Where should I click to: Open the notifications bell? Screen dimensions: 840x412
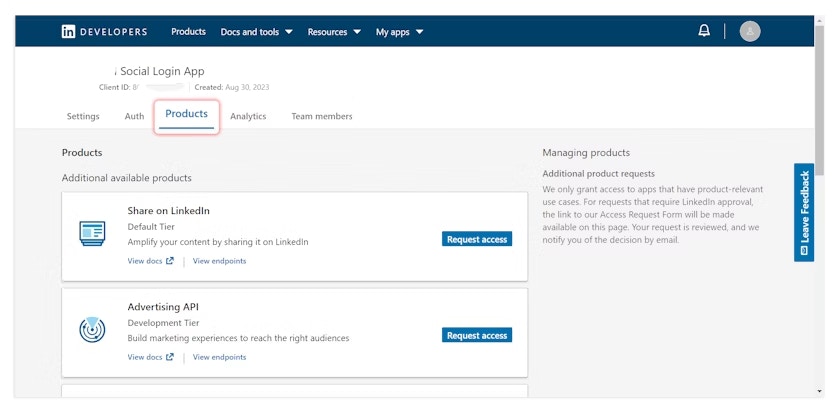click(x=704, y=31)
